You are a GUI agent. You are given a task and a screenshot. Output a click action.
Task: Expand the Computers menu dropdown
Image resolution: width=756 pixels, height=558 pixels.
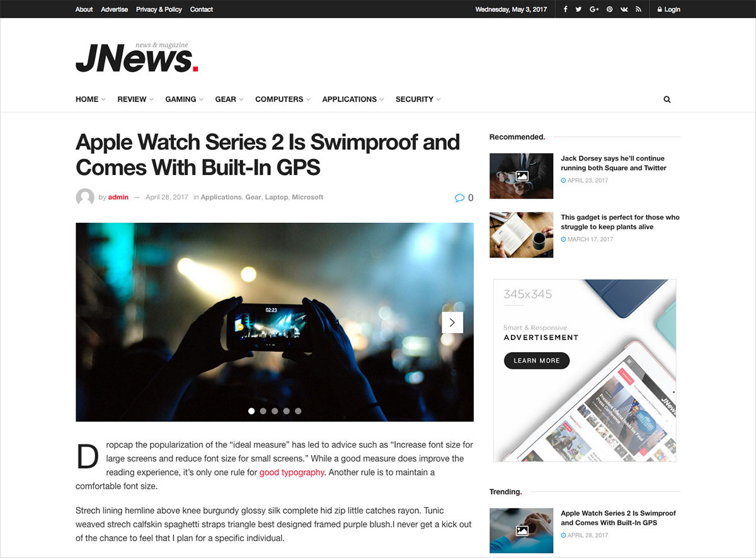point(283,100)
